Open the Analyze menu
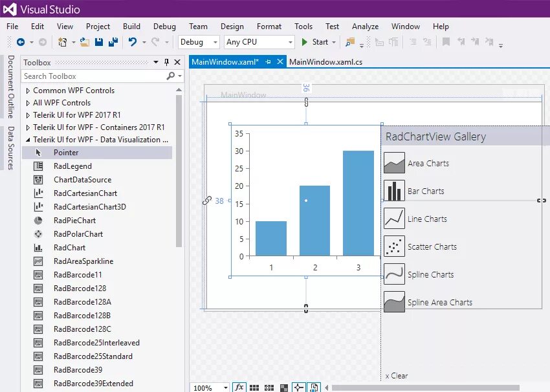The image size is (550, 392). (x=365, y=27)
